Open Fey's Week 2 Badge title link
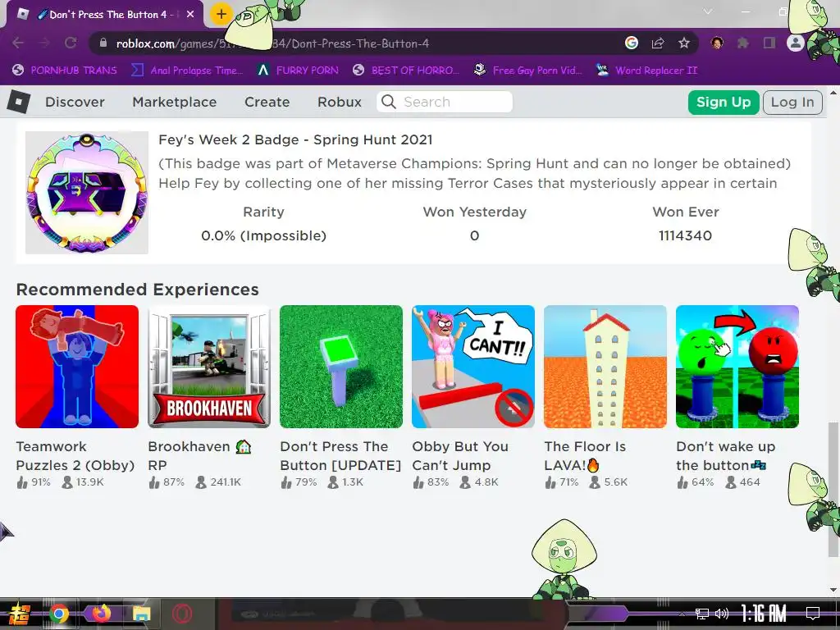This screenshot has height=630, width=840. [295, 139]
